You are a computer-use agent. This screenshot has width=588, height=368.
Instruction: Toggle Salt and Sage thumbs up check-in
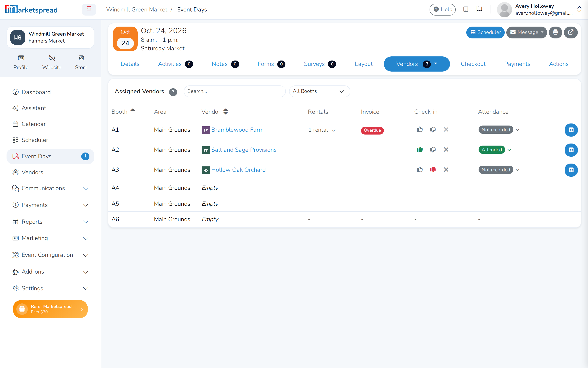(420, 150)
